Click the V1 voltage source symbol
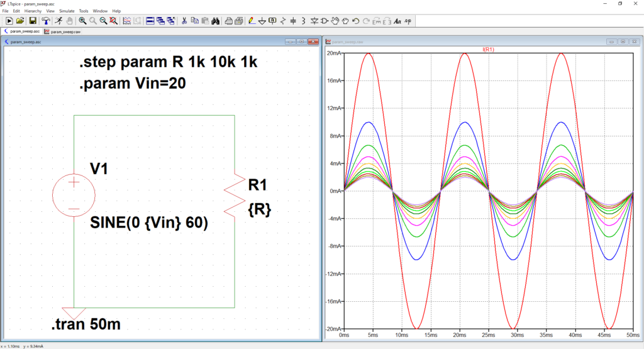Screen dimensions: 644x349 click(74, 195)
